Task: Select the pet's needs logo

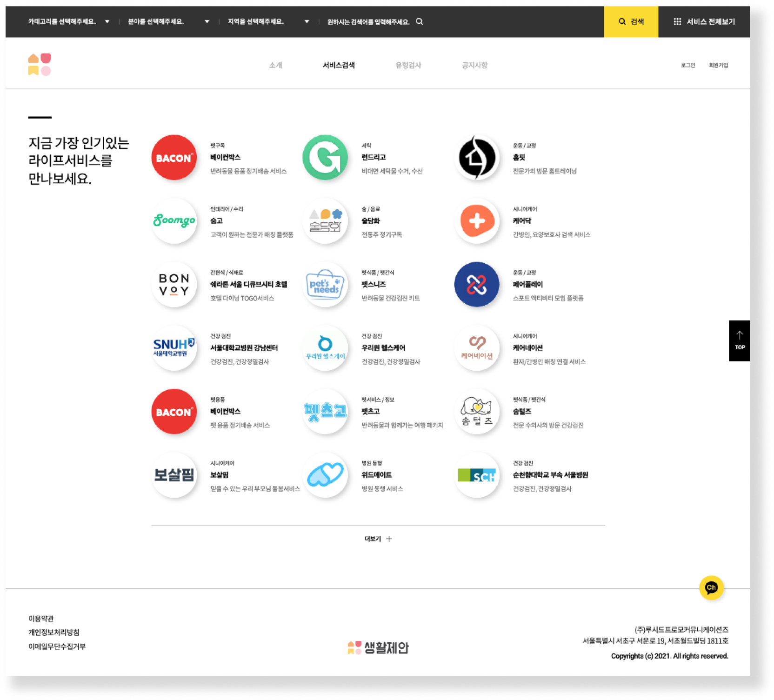Action: pyautogui.click(x=325, y=284)
